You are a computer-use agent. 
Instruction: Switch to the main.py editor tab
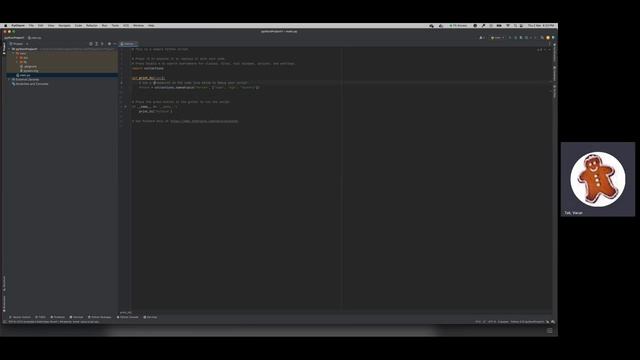[128, 44]
